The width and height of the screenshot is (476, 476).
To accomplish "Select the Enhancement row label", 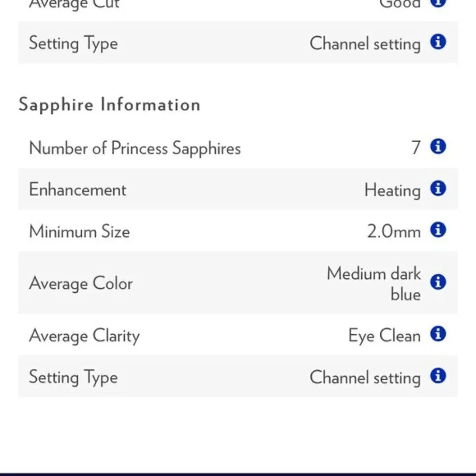I will pyautogui.click(x=78, y=189).
